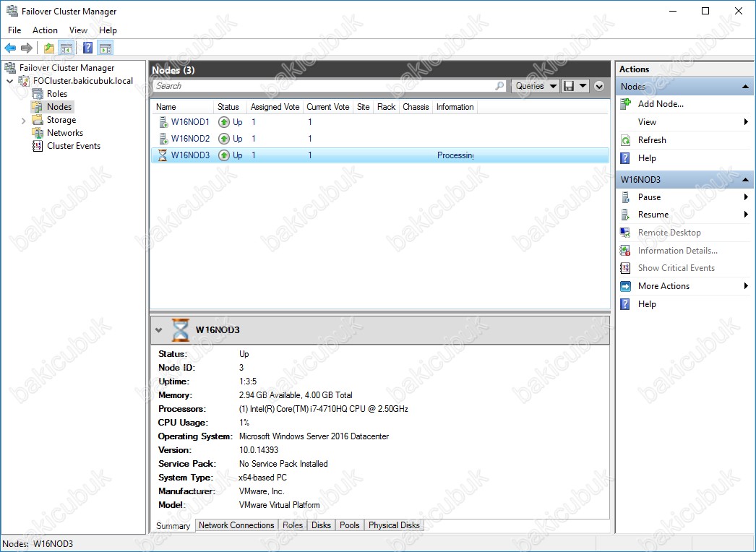The height and width of the screenshot is (552, 756).
Task: Sort by the Assigned Vote column header
Action: 275,107
